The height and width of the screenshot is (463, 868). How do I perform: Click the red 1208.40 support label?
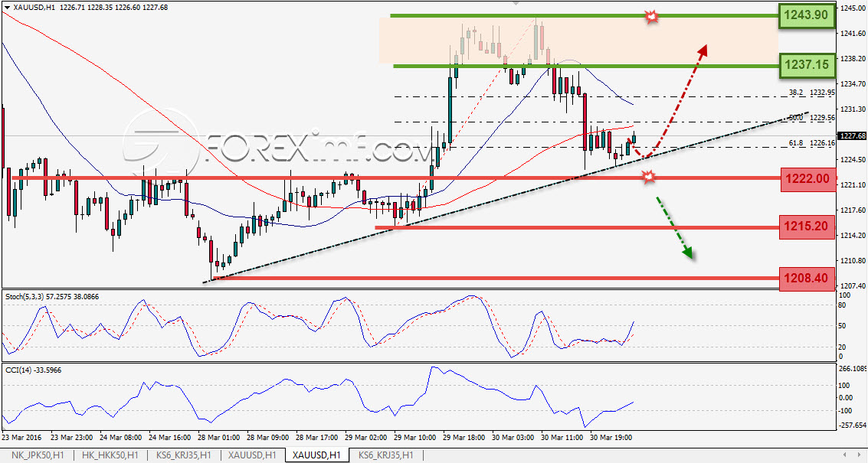[x=806, y=279]
